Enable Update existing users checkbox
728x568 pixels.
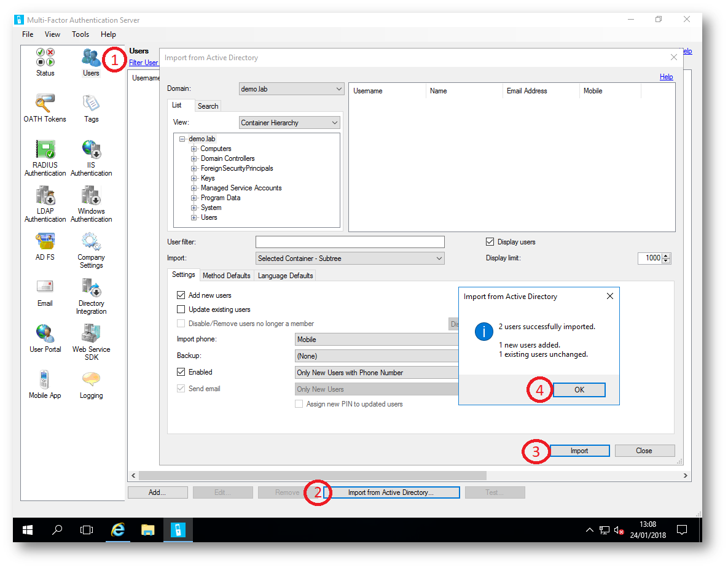(x=181, y=309)
